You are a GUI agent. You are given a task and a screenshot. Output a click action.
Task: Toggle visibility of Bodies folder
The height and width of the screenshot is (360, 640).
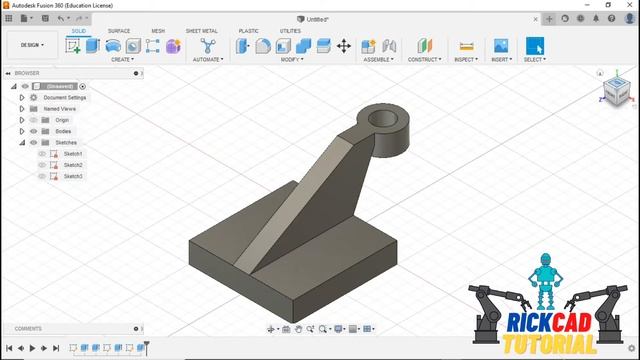tap(33, 131)
